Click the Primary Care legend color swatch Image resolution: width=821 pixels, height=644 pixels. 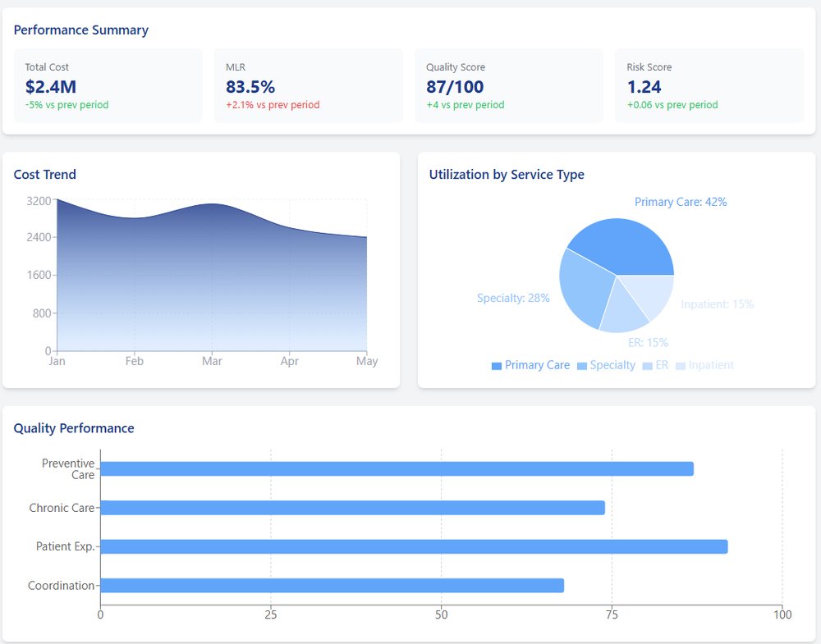[x=497, y=366]
